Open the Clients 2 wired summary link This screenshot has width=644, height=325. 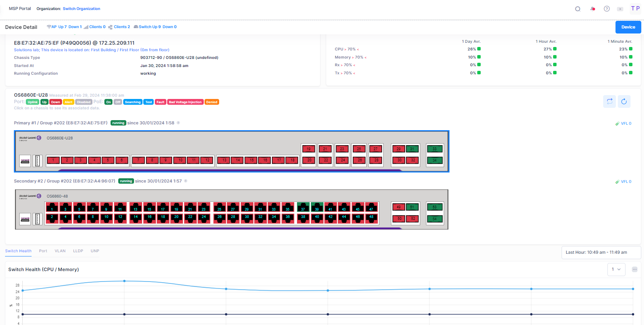point(119,27)
